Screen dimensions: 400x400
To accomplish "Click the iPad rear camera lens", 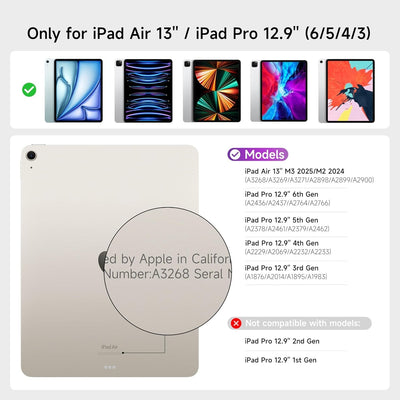I will [31, 155].
